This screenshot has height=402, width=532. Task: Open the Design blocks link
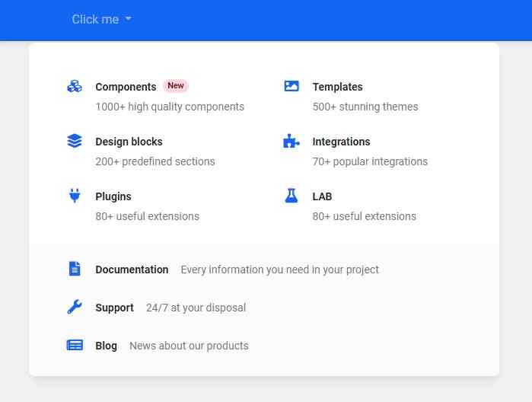(x=129, y=142)
